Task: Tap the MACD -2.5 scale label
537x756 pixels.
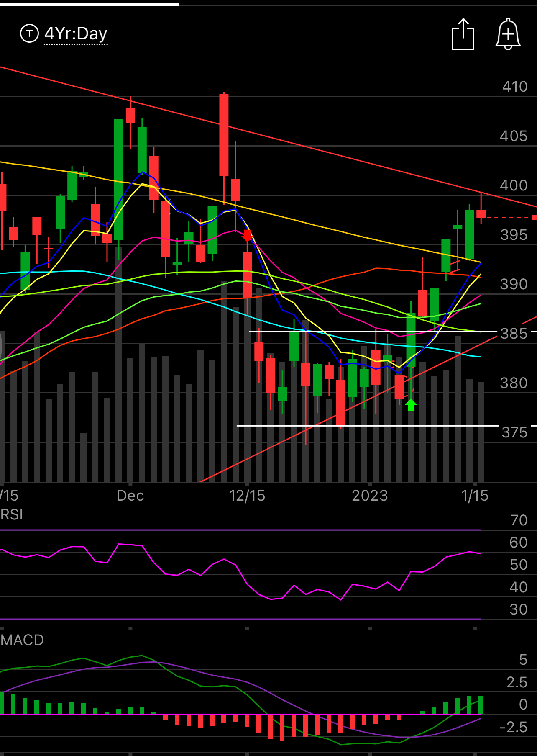Action: click(514, 727)
